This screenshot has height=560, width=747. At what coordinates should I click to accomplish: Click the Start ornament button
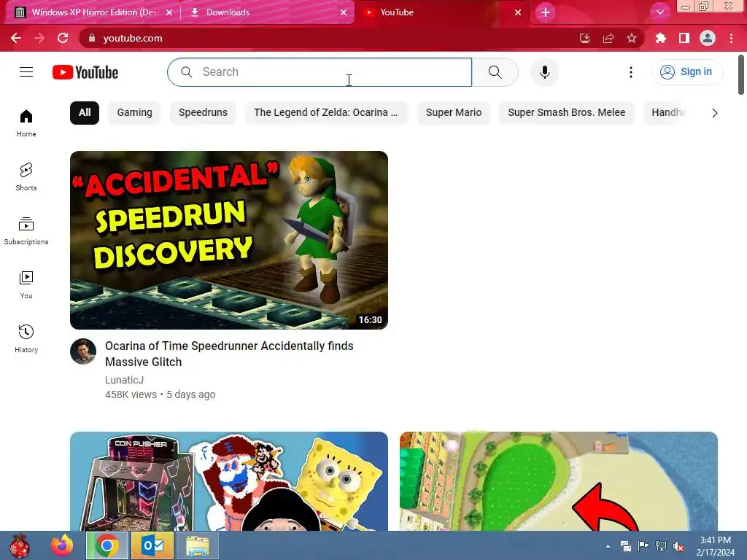click(x=19, y=545)
